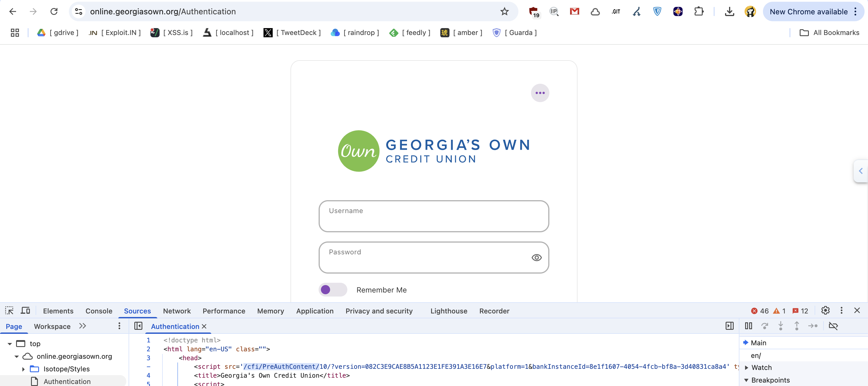868x386 pixels.
Task: Switch to the Network tab
Action: click(x=177, y=311)
